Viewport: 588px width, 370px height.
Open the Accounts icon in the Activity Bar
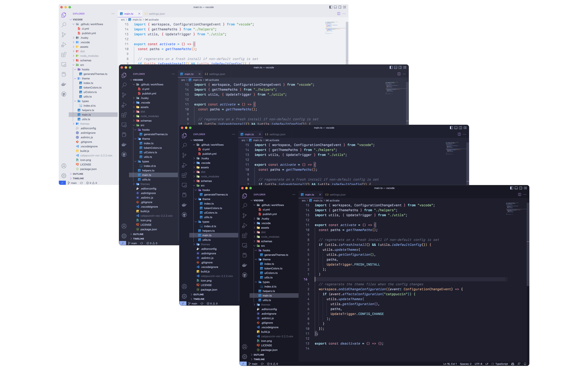point(245,347)
